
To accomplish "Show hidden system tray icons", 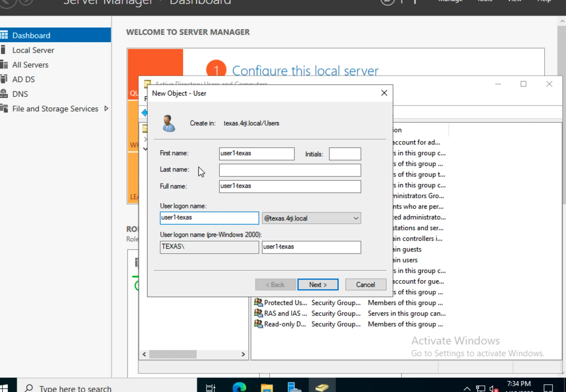I will (467, 388).
